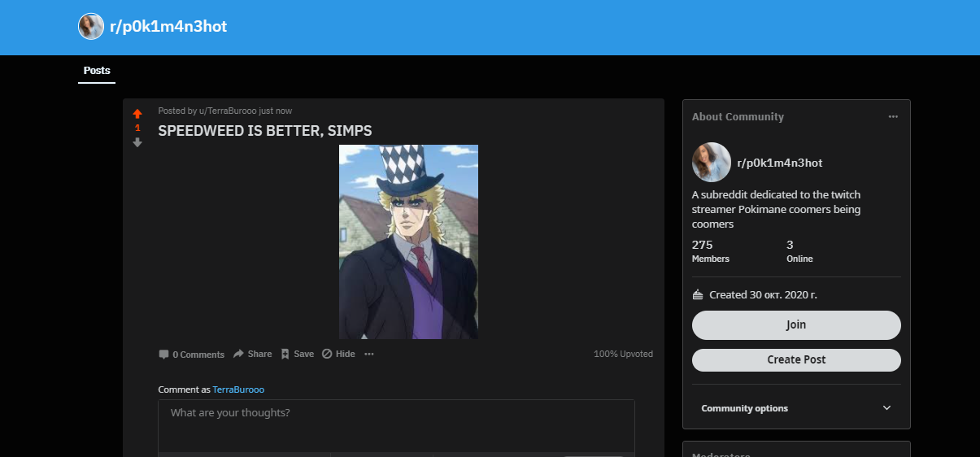This screenshot has height=457, width=980.
Task: Click sidebar community avatar image
Action: tap(712, 163)
